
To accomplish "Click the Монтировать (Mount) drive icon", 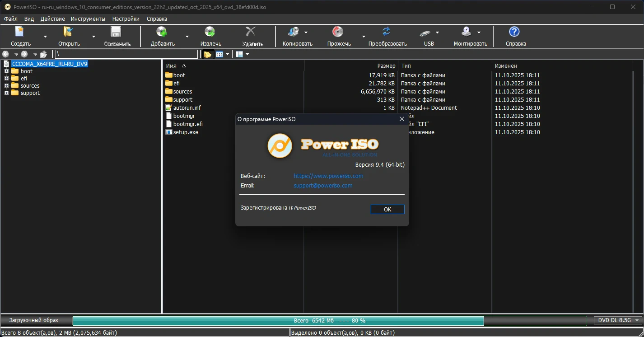I will pos(467,32).
